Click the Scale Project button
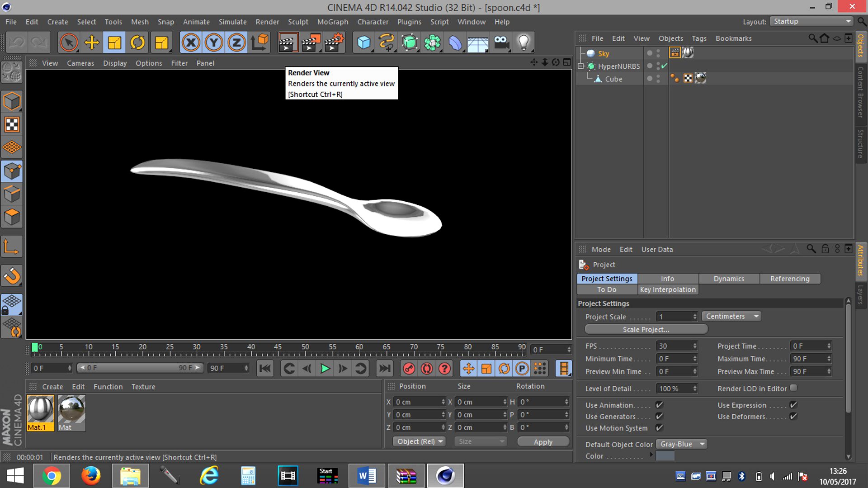 click(x=646, y=329)
